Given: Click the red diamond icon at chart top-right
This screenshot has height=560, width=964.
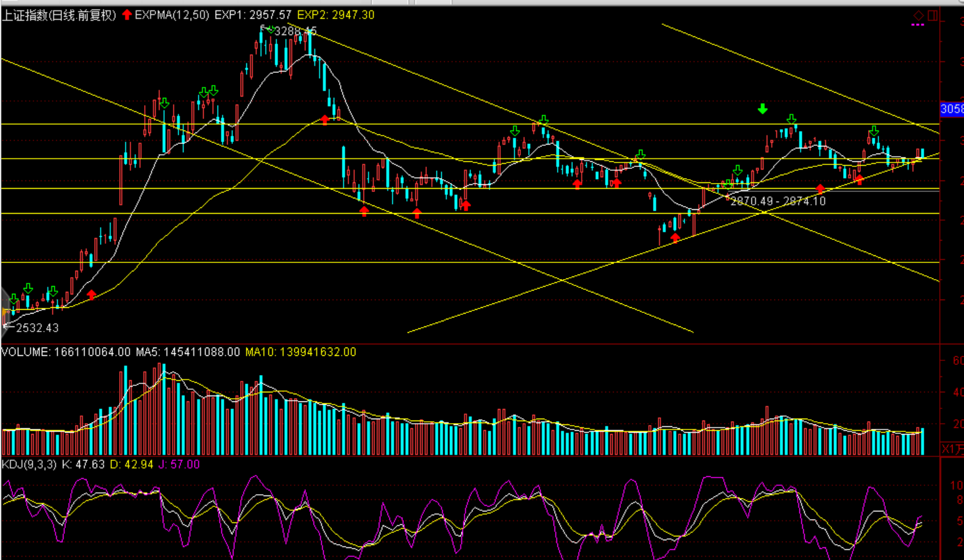Looking at the screenshot, I should [919, 15].
